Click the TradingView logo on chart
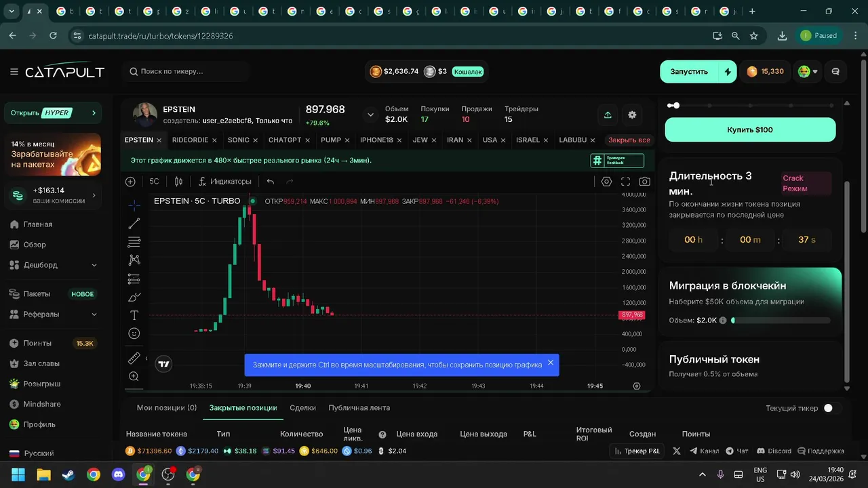Image resolution: width=868 pixels, height=488 pixels. (163, 364)
